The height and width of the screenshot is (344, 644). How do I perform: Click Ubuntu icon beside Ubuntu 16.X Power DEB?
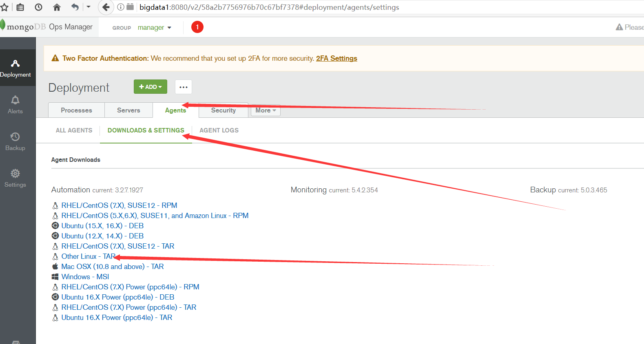pyautogui.click(x=55, y=297)
